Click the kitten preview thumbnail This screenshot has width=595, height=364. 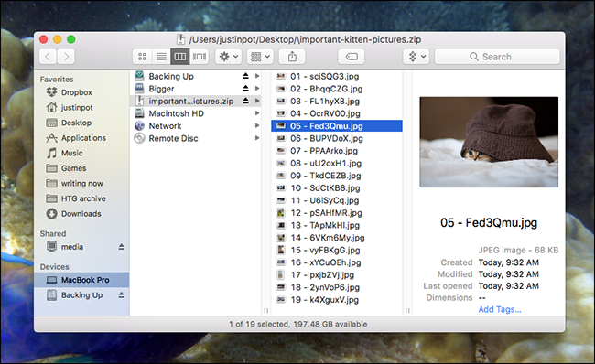489,142
